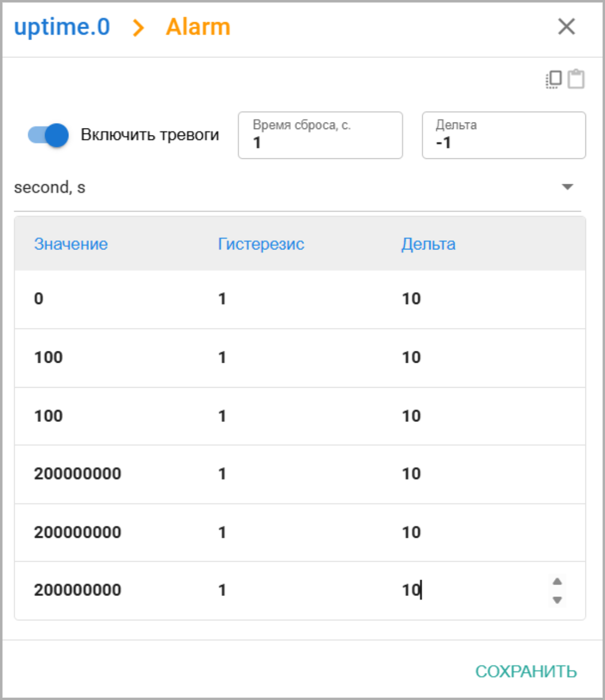Open the uptime.0 breadcrumb link
The image size is (605, 700).
[62, 27]
